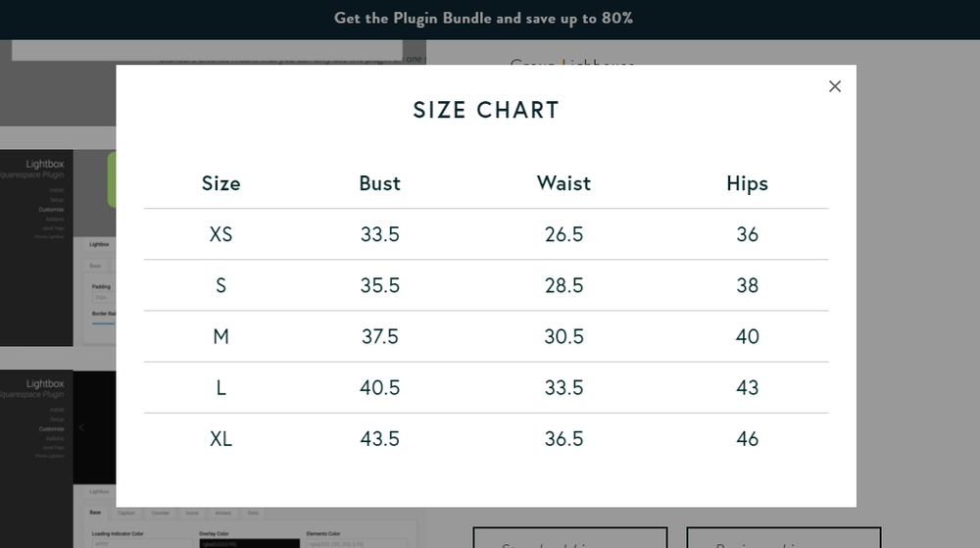
Task: Click hips value 46
Action: [x=747, y=439]
